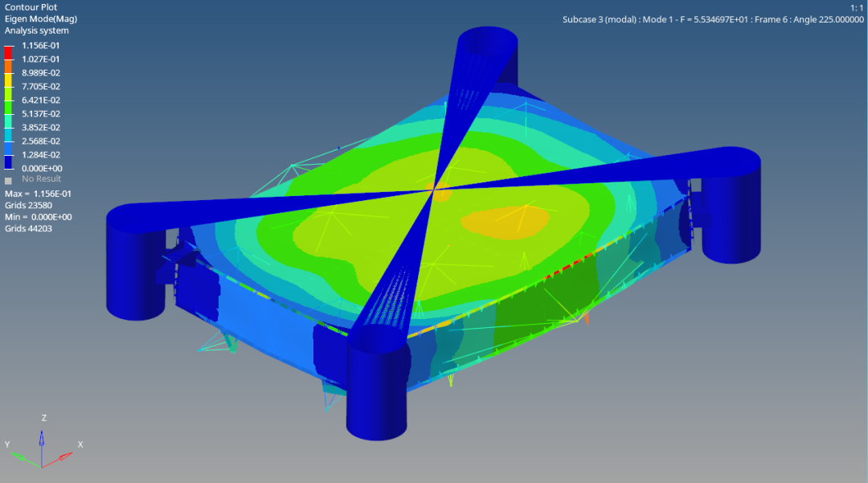
Task: Select the 1.156E-01 legend maximum value
Action: (40, 45)
